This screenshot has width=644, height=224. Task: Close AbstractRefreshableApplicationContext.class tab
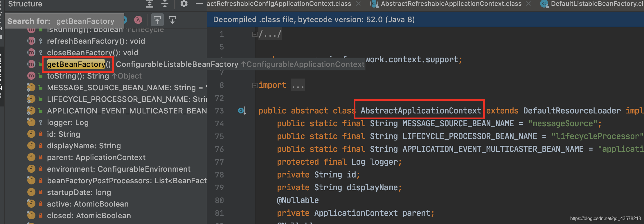click(x=528, y=4)
